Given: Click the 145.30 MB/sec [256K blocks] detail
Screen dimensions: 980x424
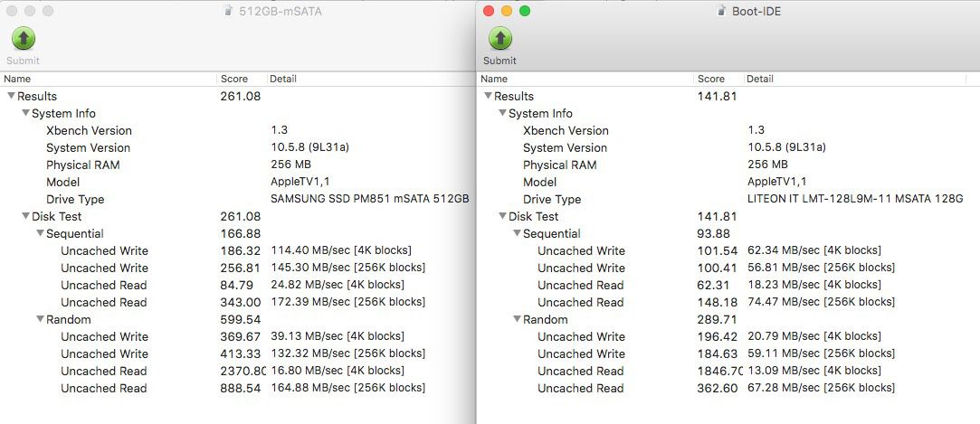Looking at the screenshot, I should pyautogui.click(x=348, y=268).
